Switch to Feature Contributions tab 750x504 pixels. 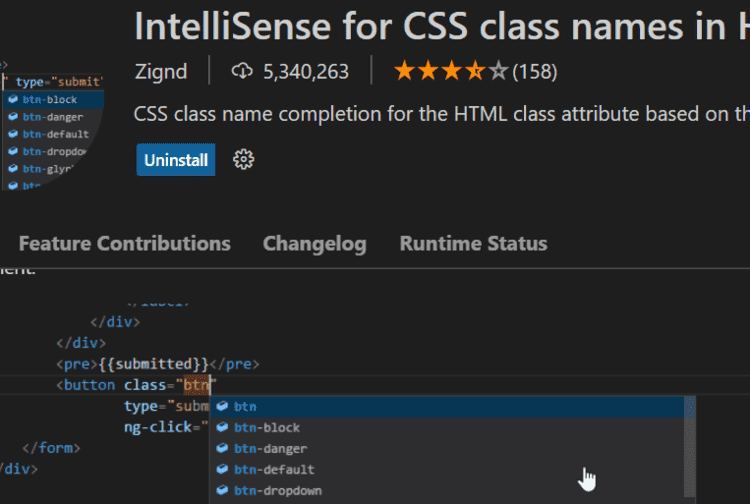125,243
